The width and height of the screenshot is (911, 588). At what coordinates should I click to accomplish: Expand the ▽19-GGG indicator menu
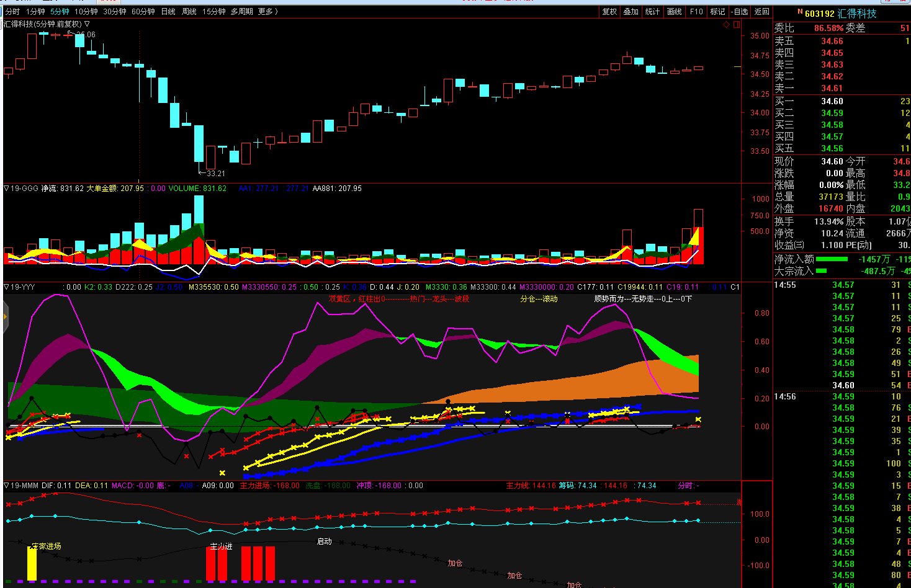[x=21, y=189]
